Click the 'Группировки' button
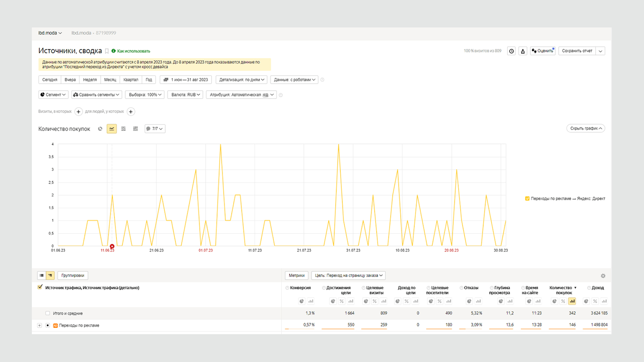The height and width of the screenshot is (362, 644). pyautogui.click(x=73, y=276)
